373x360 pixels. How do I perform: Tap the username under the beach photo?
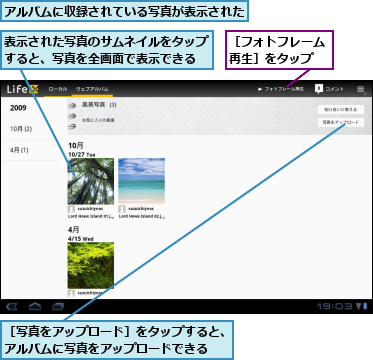tap(141, 209)
